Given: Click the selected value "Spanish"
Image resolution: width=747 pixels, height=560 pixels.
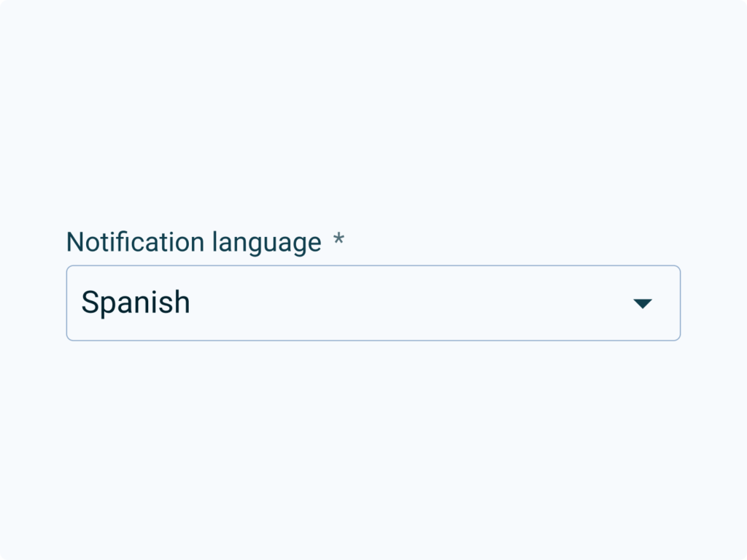Looking at the screenshot, I should pyautogui.click(x=136, y=303).
